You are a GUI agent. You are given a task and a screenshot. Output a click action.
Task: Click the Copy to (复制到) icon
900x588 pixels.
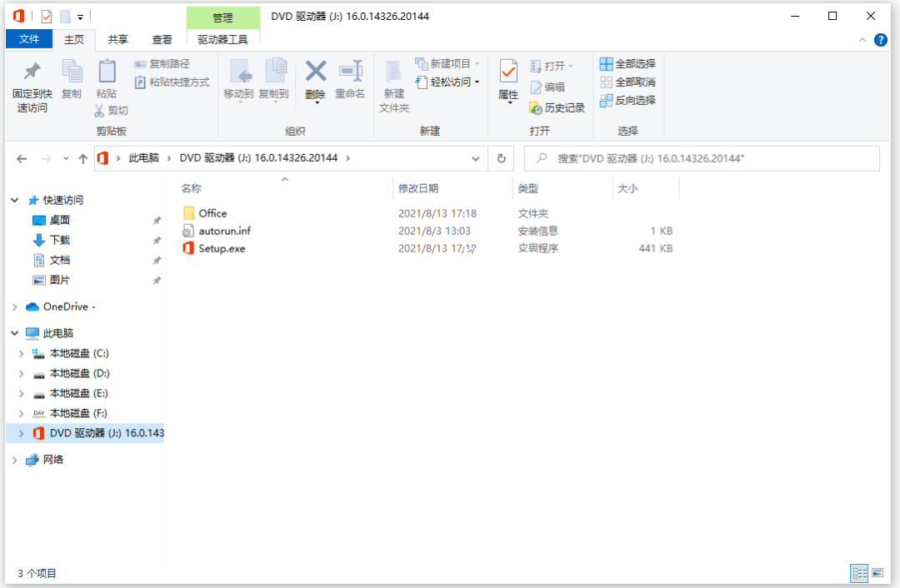tap(274, 72)
